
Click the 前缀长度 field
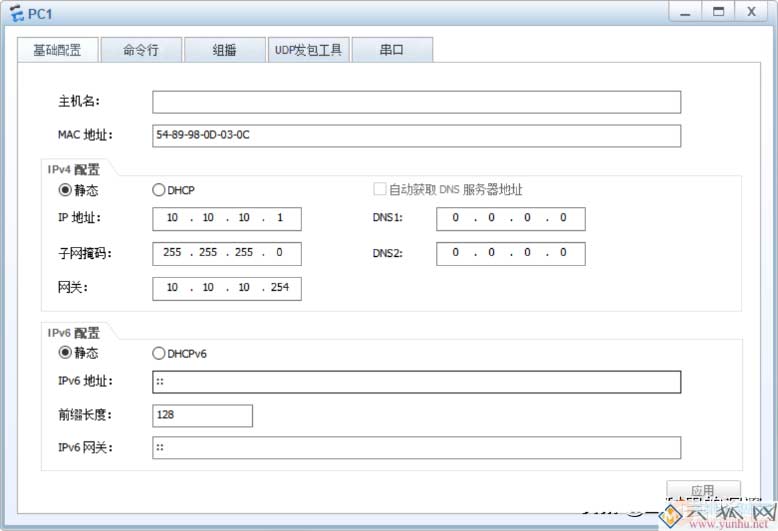[x=202, y=415]
